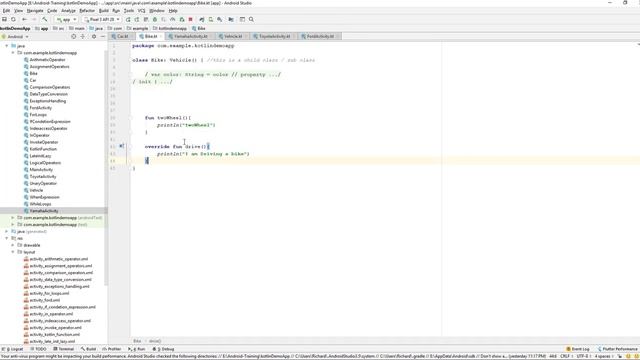640x360 pixels.
Task: Click the red Stop button
Action: (x=190, y=19)
